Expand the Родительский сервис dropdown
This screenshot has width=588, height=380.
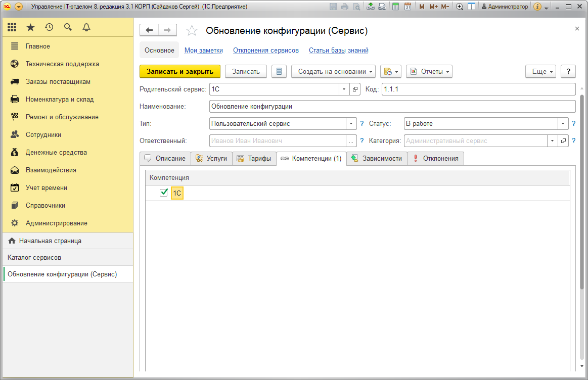pos(344,89)
